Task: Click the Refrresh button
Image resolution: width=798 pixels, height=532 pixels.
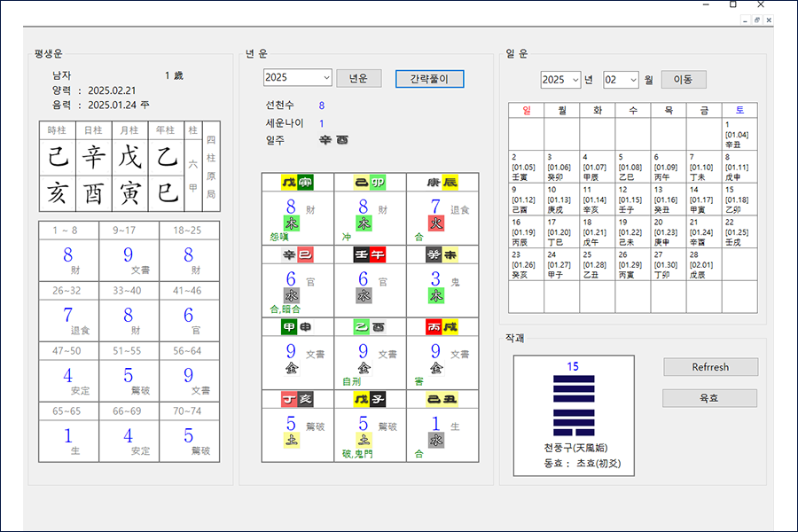Action: pos(710,367)
